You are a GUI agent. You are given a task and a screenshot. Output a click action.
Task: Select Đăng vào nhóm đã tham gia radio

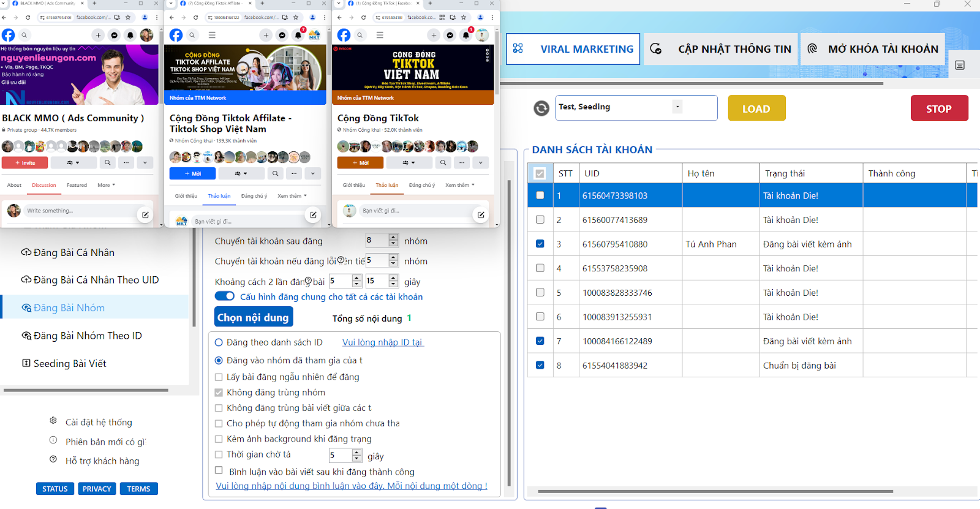[219, 360]
